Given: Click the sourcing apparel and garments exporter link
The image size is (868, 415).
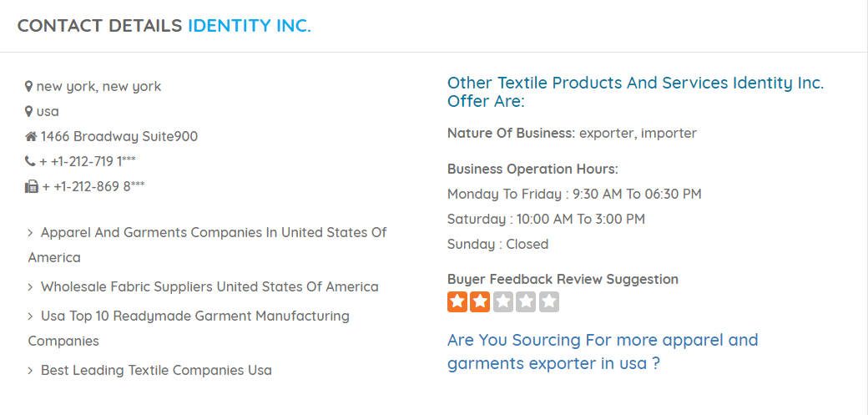Looking at the screenshot, I should (x=602, y=352).
